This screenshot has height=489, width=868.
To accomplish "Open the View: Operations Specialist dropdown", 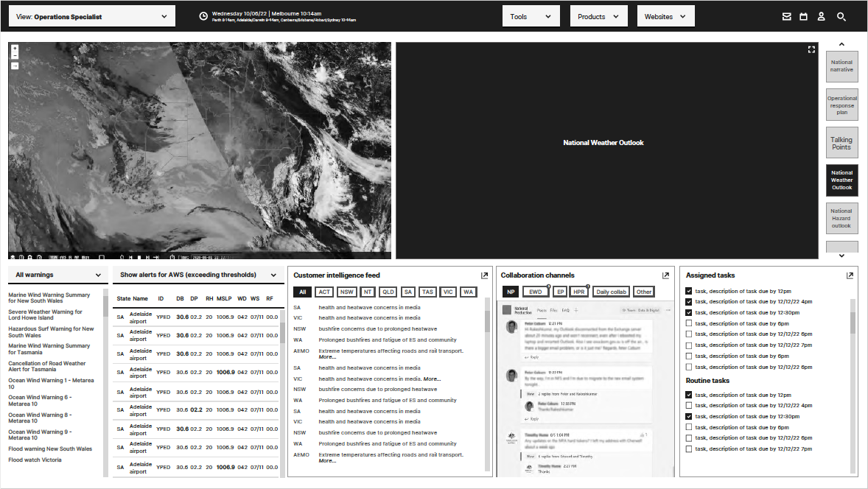I will (x=92, y=17).
